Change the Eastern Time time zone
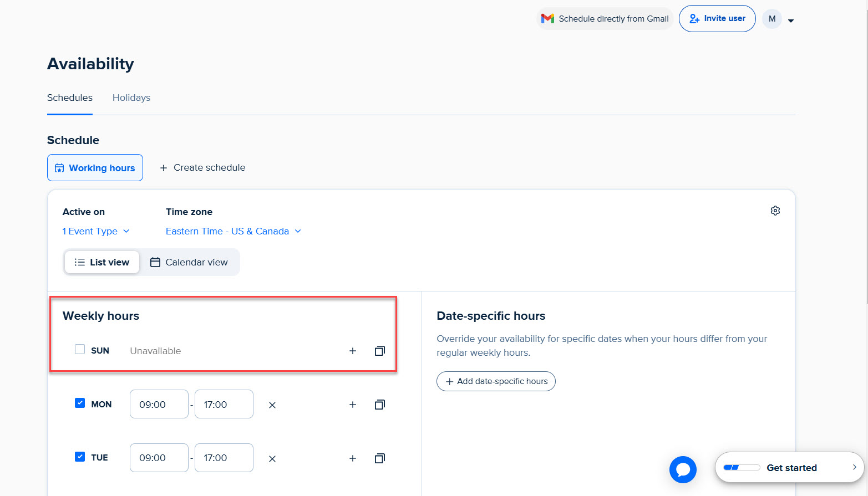Viewport: 868px width, 496px height. (x=233, y=231)
